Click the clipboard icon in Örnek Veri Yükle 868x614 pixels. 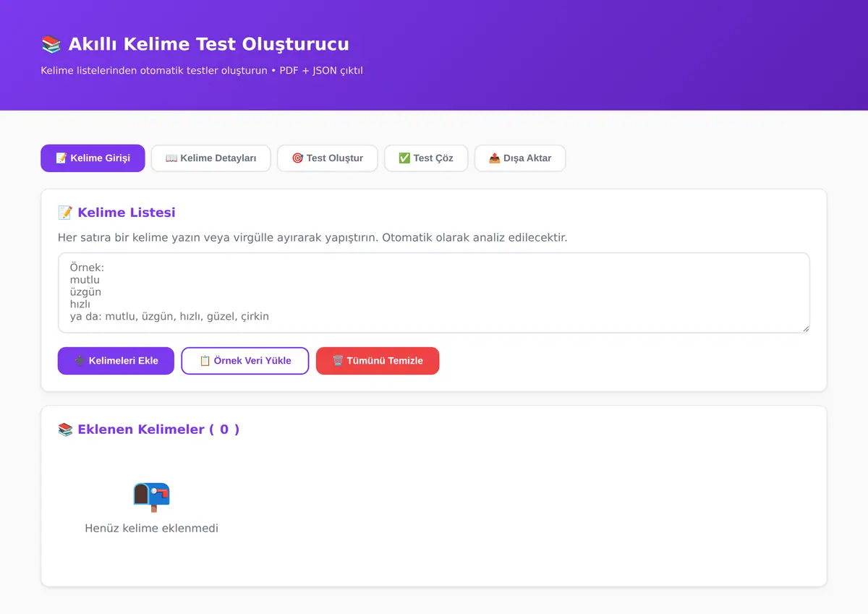(x=205, y=361)
